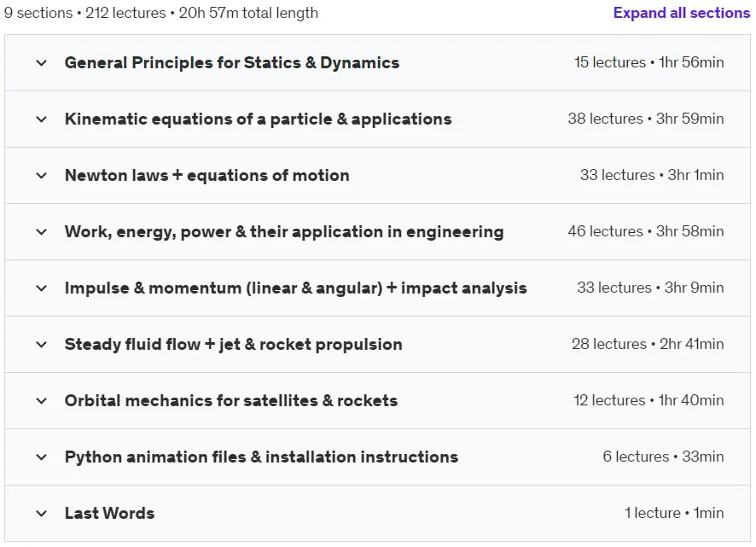
Task: Expand the Last Words chevron
Action: tap(42, 513)
